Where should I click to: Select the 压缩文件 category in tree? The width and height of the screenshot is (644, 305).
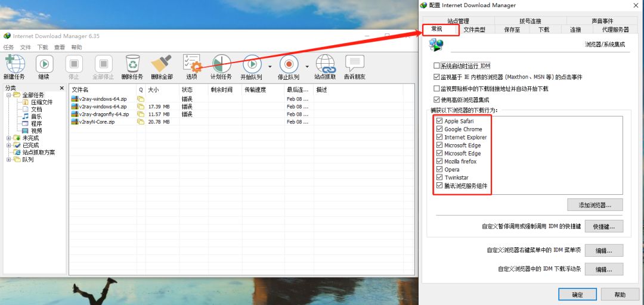[x=41, y=102]
